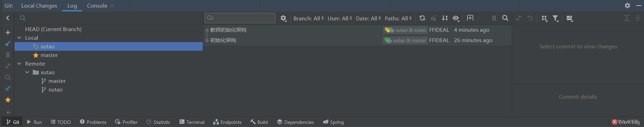Switch to the Console tab
The width and height of the screenshot is (644, 127).
pyautogui.click(x=97, y=6)
